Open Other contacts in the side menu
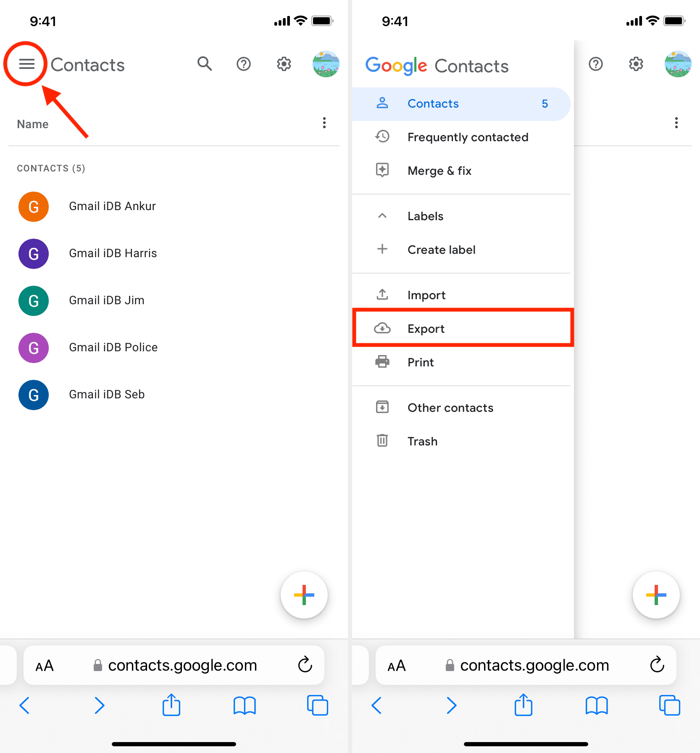700x753 pixels. 461,408
